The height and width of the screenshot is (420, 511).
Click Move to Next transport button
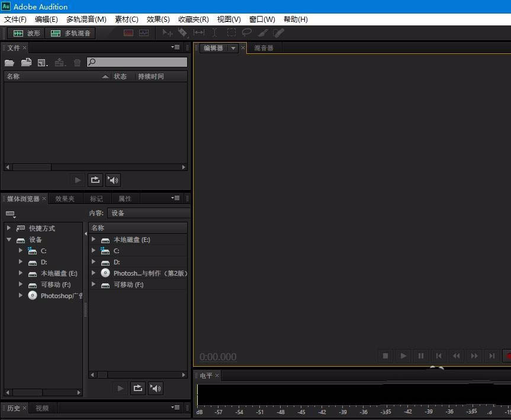click(x=492, y=356)
